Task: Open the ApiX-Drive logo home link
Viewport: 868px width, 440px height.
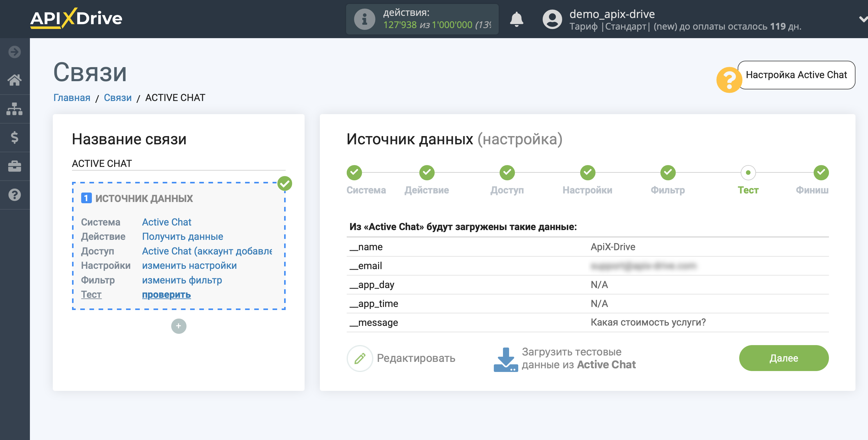Action: [76, 18]
